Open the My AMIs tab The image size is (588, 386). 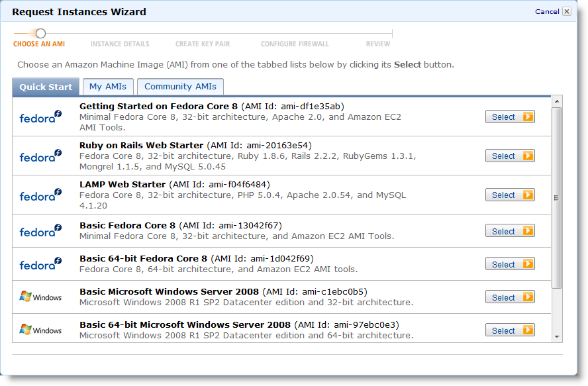point(108,87)
